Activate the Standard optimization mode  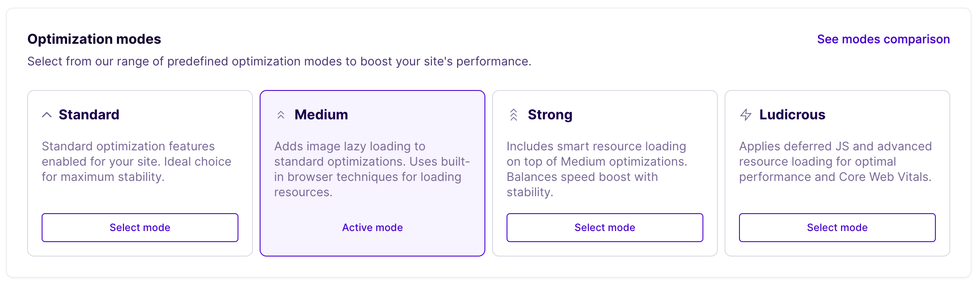pyautogui.click(x=139, y=227)
